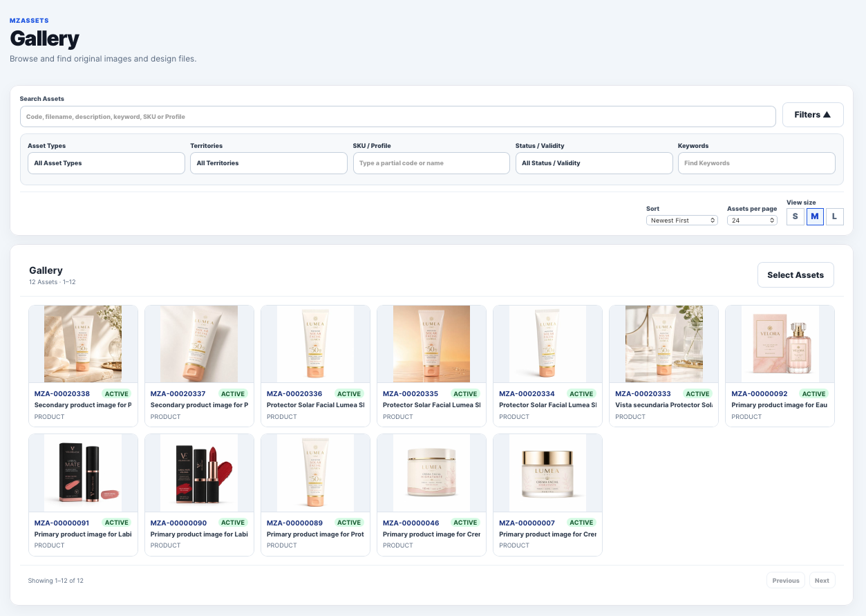866x616 pixels.
Task: Click asset code MZA-00020335
Action: click(411, 394)
